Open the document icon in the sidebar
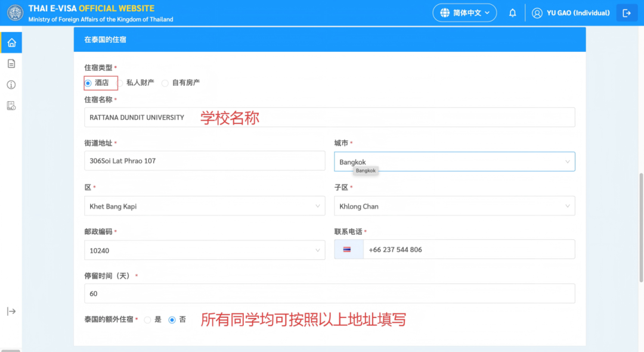 pyautogui.click(x=11, y=64)
